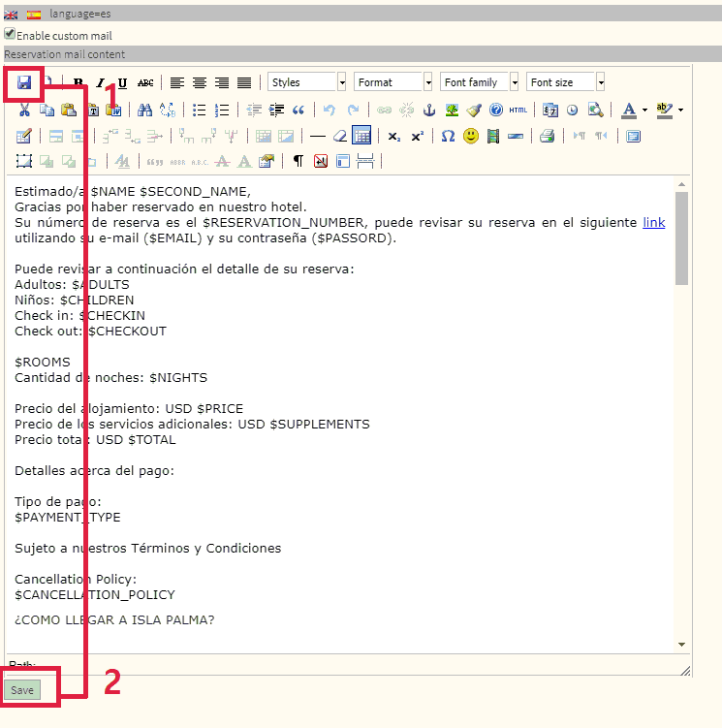Open the HTML source editor

coord(518,110)
